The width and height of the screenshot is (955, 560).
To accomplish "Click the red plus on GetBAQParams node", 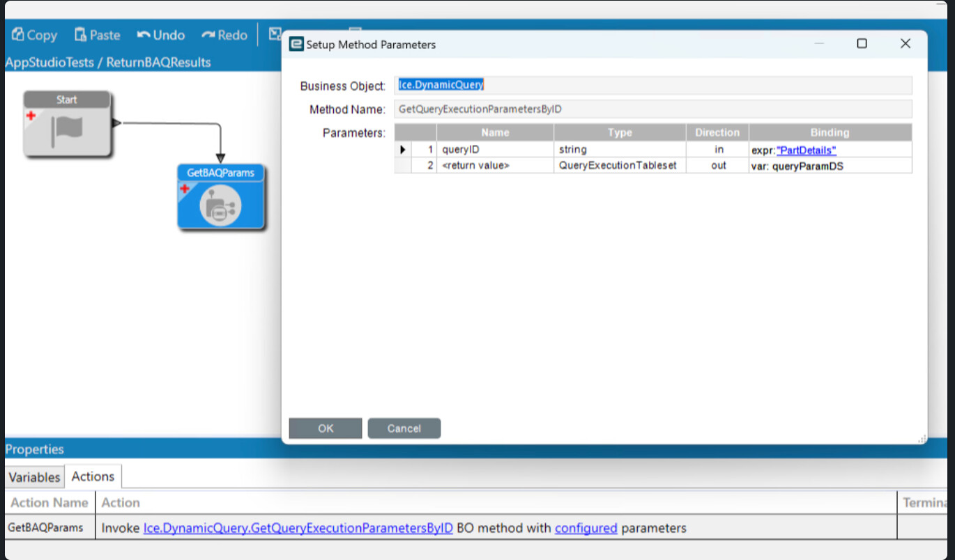I will 185,188.
